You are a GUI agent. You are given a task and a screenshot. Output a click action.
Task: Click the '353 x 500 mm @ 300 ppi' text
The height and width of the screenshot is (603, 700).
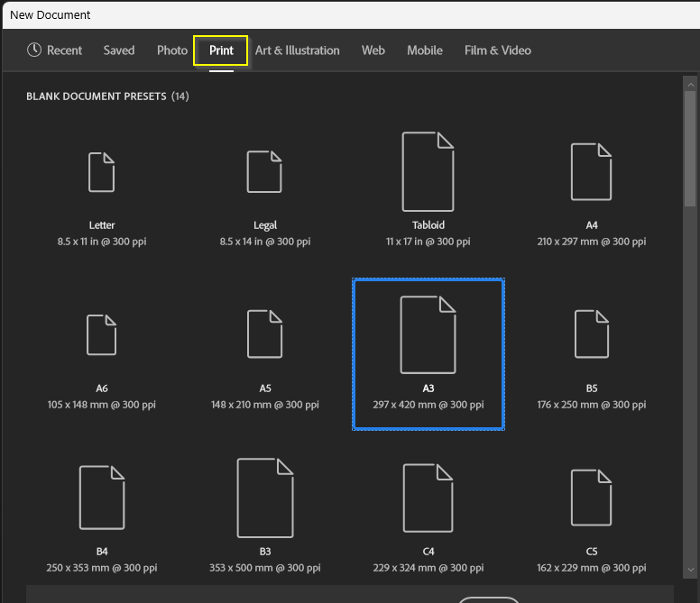click(x=265, y=568)
